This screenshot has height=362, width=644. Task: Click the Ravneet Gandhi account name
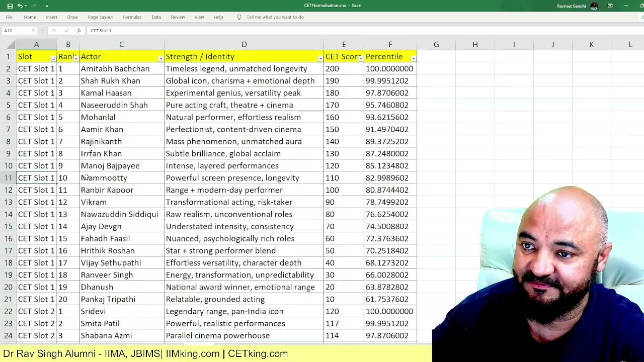572,6
